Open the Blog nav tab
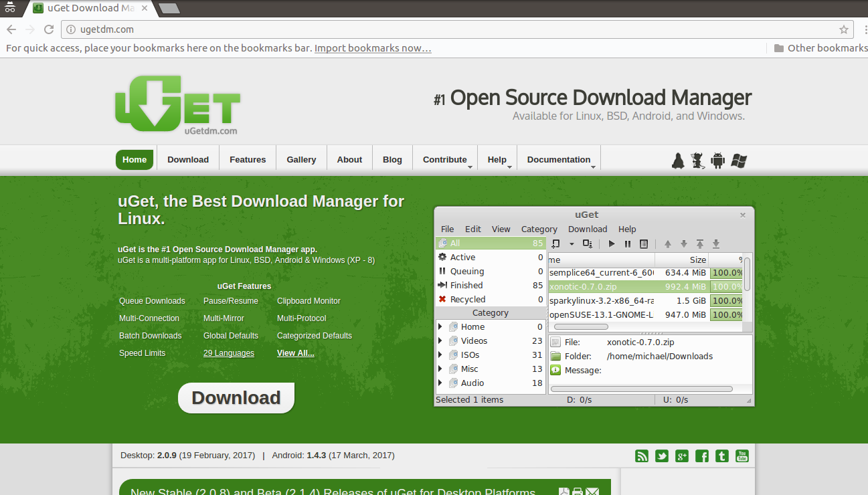This screenshot has height=495, width=868. tap(392, 160)
